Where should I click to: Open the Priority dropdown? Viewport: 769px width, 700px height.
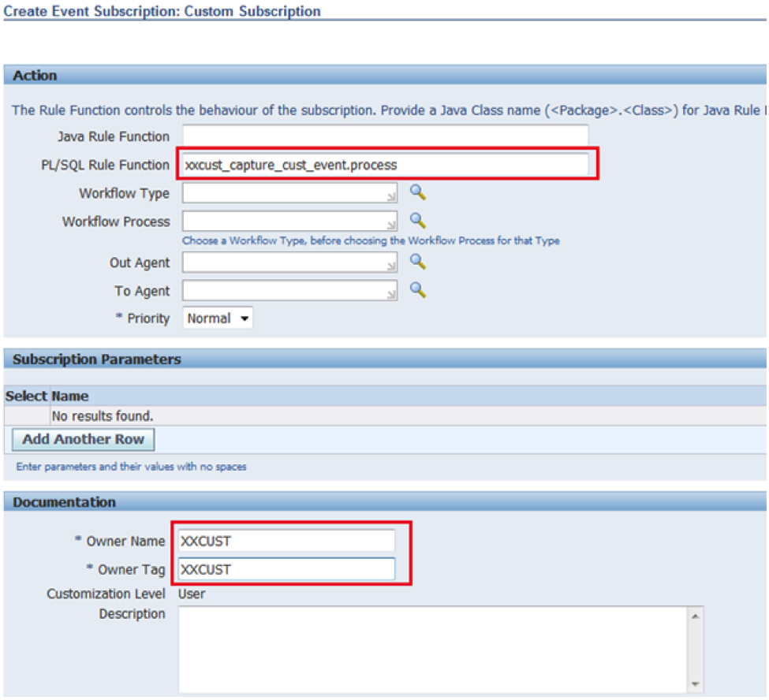244,318
